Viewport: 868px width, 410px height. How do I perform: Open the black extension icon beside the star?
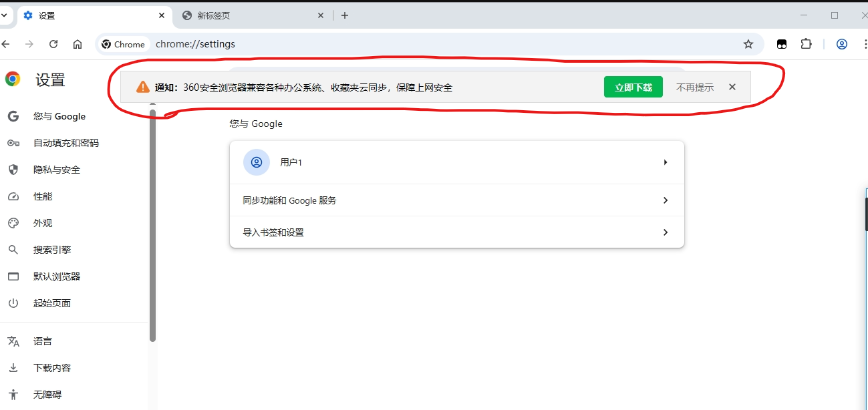click(x=782, y=44)
